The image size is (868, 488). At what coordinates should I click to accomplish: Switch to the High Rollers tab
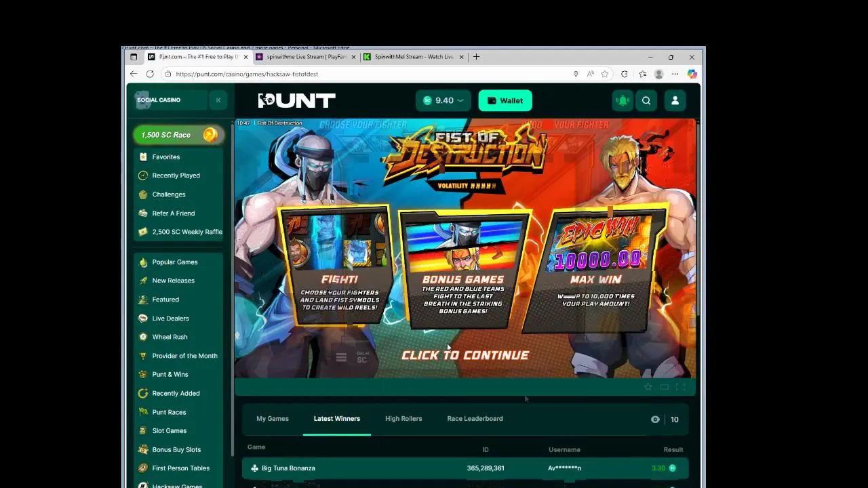[403, 419]
